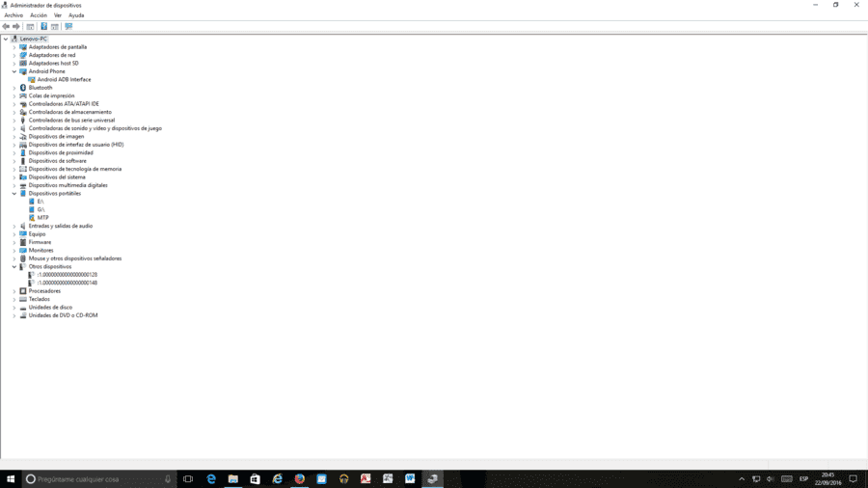
Task: Expand Entradas y salidas de audio
Action: (x=14, y=226)
